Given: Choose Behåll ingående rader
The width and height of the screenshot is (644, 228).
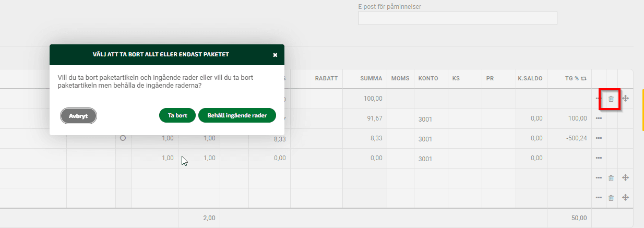Looking at the screenshot, I should pos(237,115).
